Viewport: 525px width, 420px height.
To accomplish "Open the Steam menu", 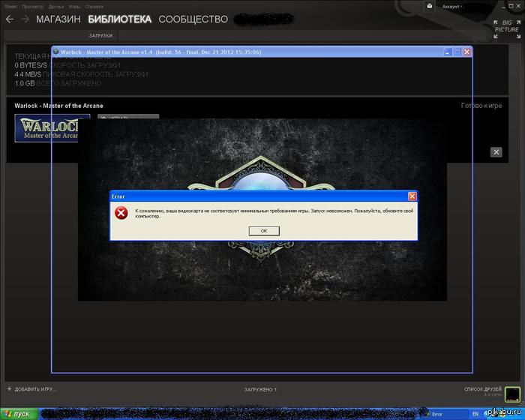I will pos(10,6).
